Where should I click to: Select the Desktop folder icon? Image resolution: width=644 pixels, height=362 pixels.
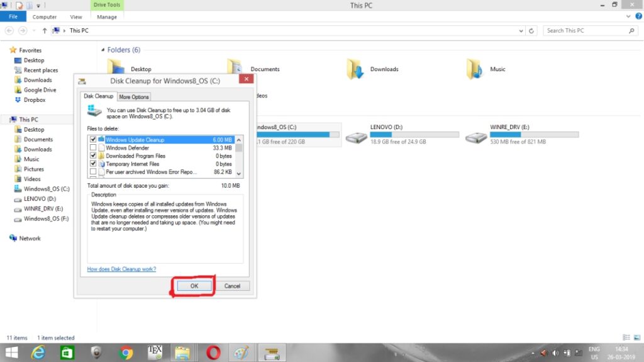tap(116, 66)
